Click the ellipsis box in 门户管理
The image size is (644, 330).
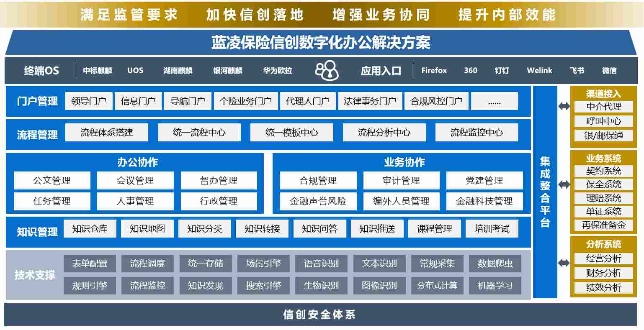(x=495, y=101)
